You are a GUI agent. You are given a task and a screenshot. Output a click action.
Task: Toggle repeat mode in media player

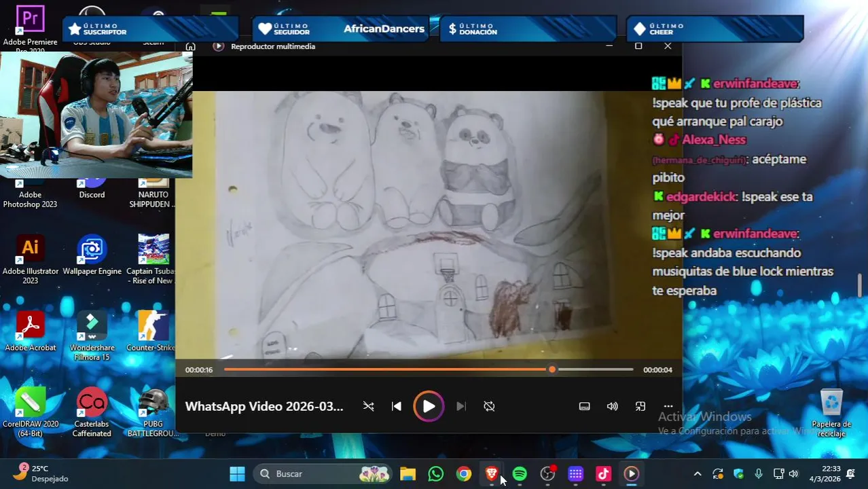click(x=489, y=406)
